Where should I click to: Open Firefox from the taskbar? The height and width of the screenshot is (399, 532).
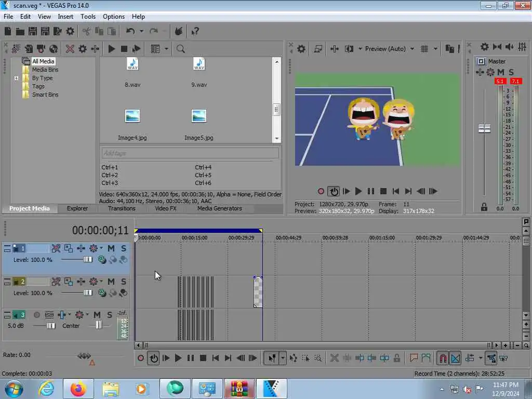point(78,389)
